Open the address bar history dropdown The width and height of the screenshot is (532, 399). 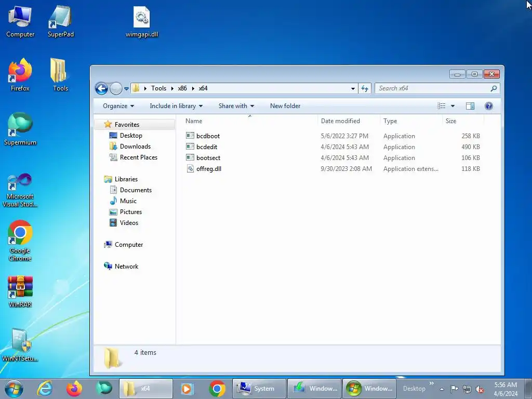click(x=353, y=88)
